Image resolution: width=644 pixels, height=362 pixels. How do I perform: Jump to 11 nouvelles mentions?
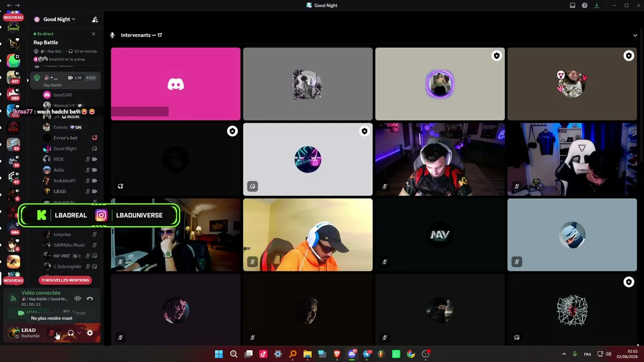pos(65,280)
